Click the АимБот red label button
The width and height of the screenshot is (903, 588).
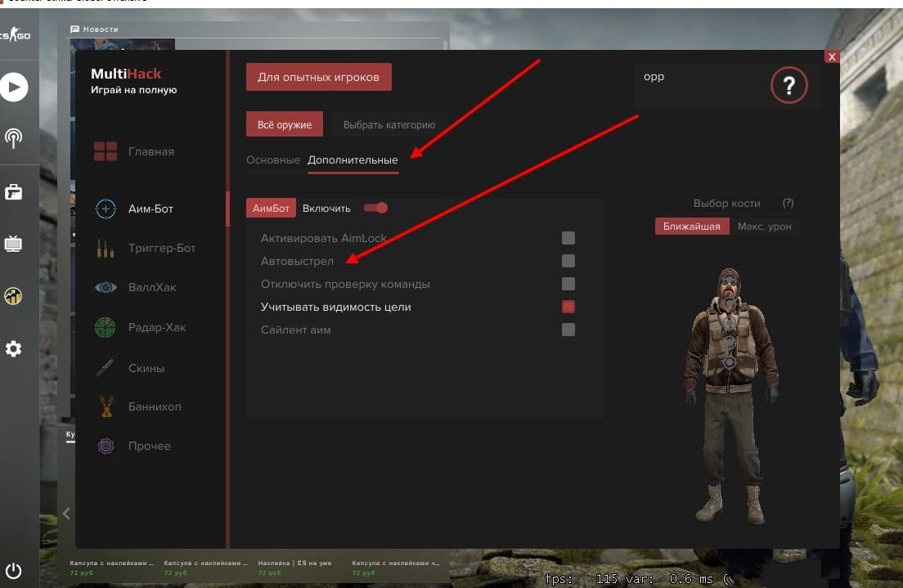tap(271, 208)
